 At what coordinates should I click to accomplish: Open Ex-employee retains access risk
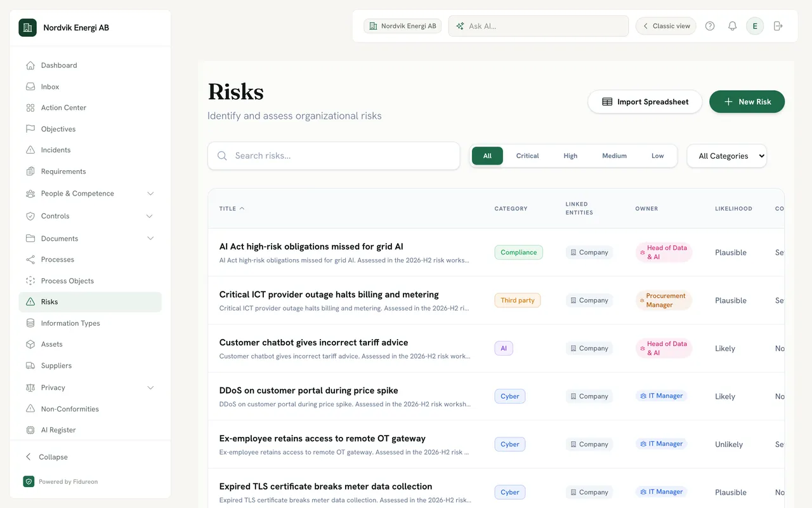(322, 438)
